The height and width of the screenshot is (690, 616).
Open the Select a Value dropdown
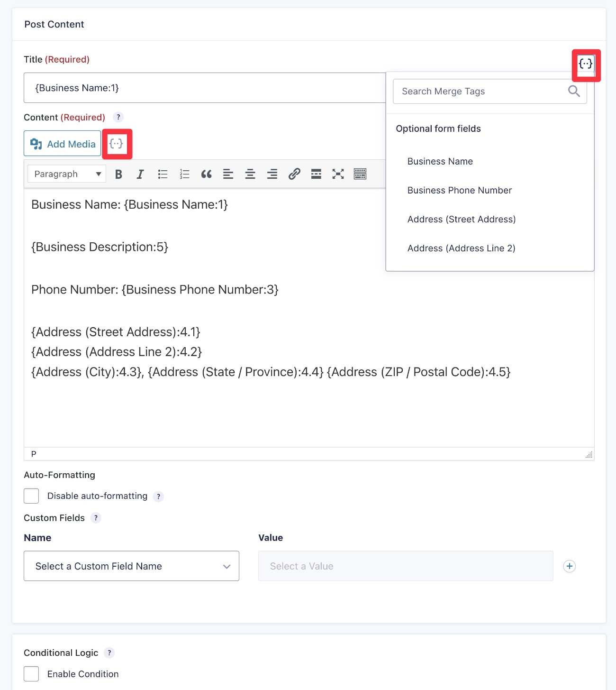[x=405, y=566]
